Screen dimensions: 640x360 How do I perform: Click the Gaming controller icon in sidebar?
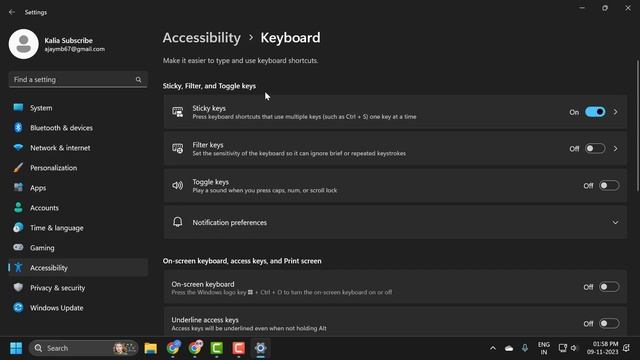[18, 247]
